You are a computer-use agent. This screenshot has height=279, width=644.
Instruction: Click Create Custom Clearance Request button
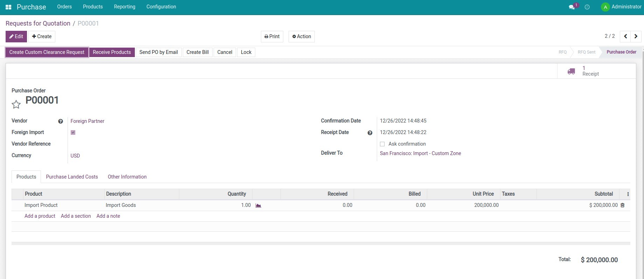point(47,52)
